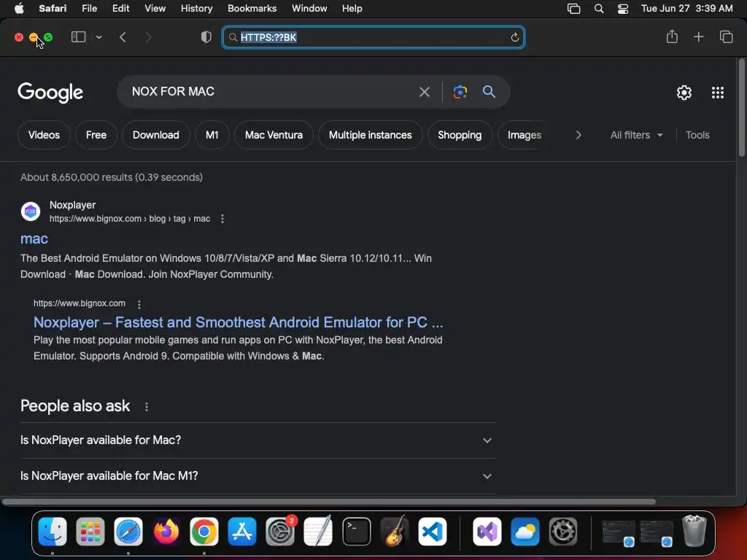Select the Shopping filter chip
Screen dimensions: 747x560
pos(460,135)
